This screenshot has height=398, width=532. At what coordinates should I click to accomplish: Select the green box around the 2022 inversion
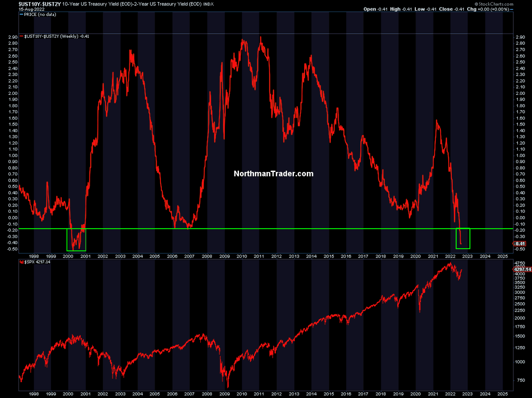[x=463, y=238]
